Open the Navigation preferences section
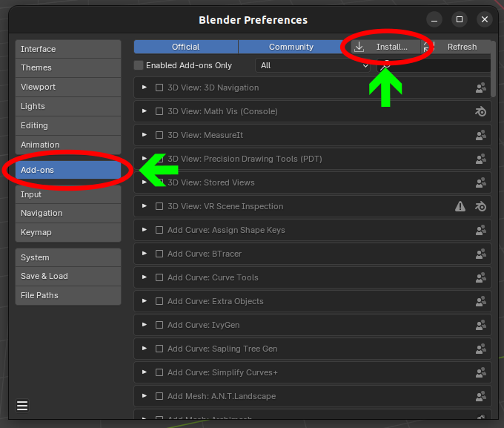 [68, 213]
